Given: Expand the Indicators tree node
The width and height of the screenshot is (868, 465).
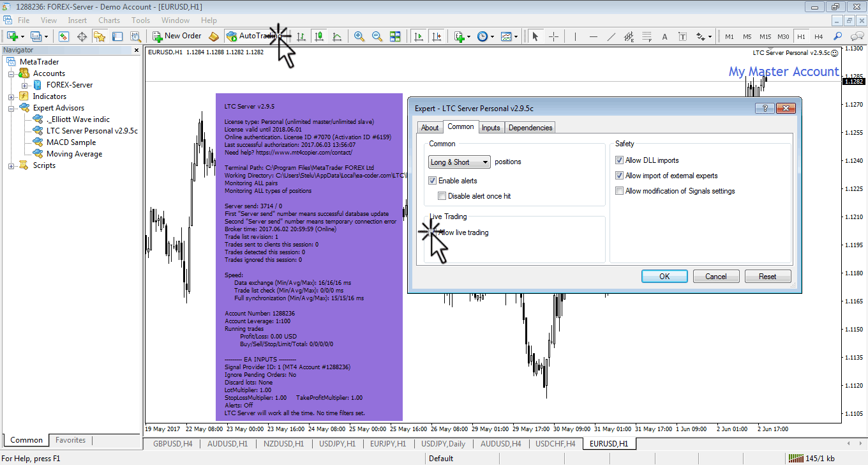Looking at the screenshot, I should (x=11, y=96).
